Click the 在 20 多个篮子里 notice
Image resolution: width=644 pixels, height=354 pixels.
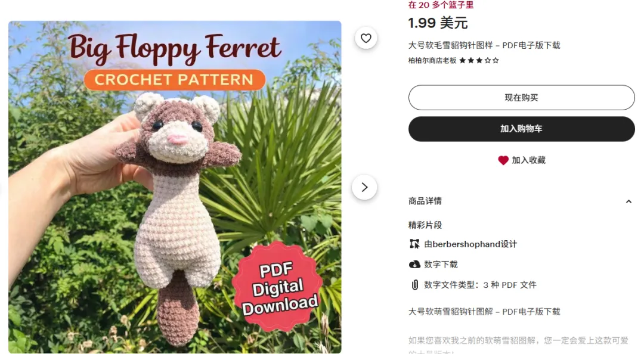(x=441, y=5)
